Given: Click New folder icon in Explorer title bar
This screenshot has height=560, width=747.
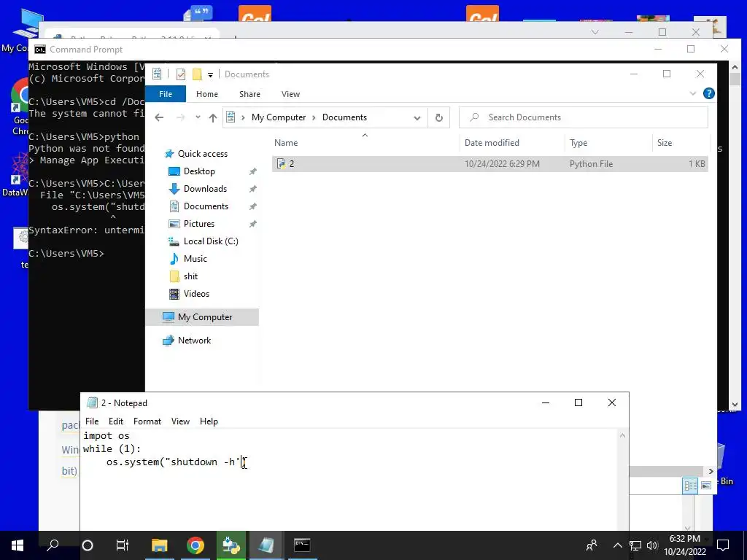Looking at the screenshot, I should pyautogui.click(x=197, y=74).
